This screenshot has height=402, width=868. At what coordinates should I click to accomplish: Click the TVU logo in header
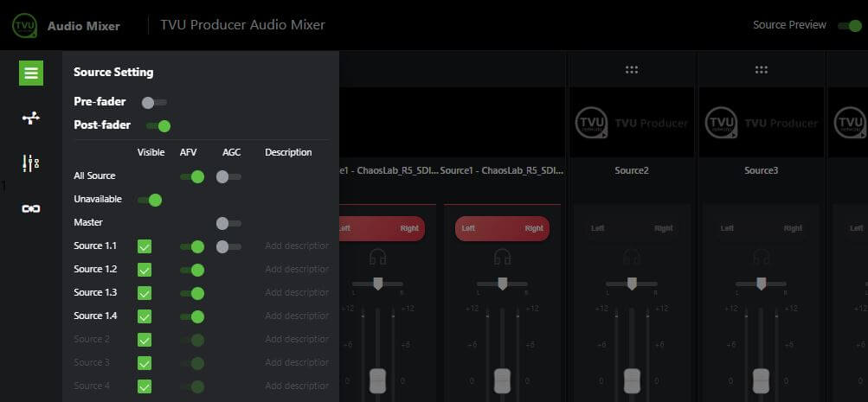25,25
